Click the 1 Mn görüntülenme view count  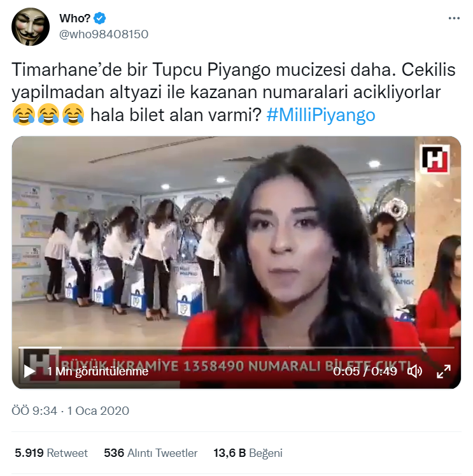pyautogui.click(x=97, y=371)
